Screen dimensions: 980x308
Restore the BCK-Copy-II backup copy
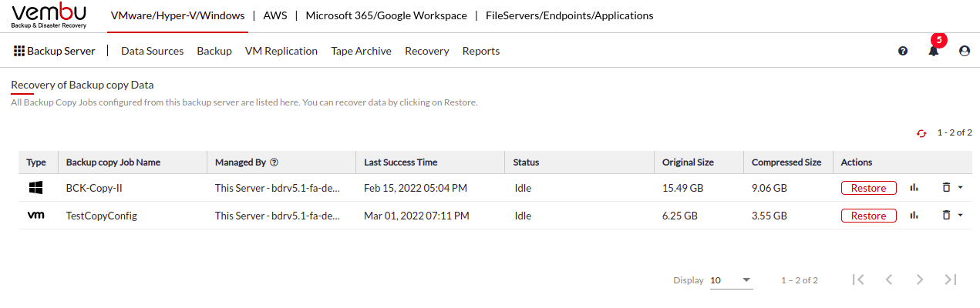[x=868, y=188]
